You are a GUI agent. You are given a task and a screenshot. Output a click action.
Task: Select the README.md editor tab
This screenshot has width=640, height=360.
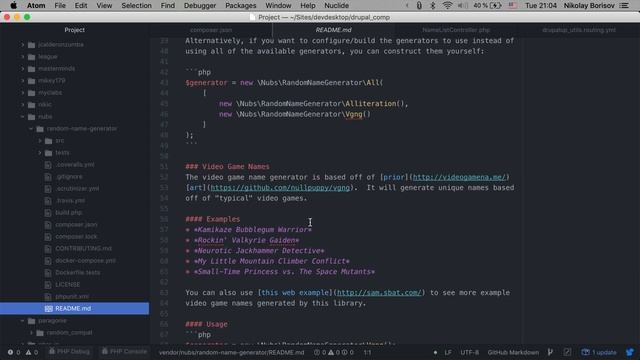pyautogui.click(x=333, y=30)
